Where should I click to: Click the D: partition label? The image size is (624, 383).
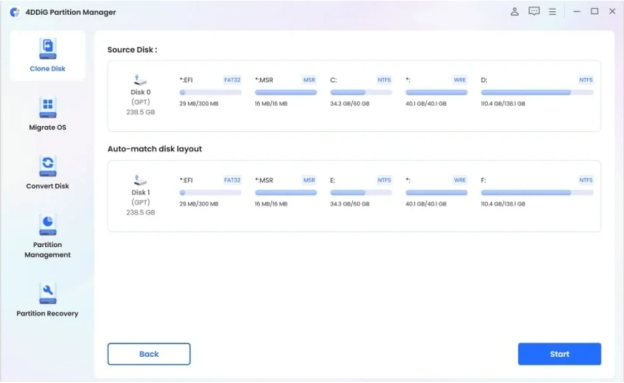click(484, 80)
